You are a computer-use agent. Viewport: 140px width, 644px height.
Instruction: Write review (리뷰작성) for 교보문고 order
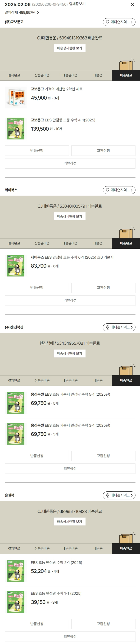(70, 163)
